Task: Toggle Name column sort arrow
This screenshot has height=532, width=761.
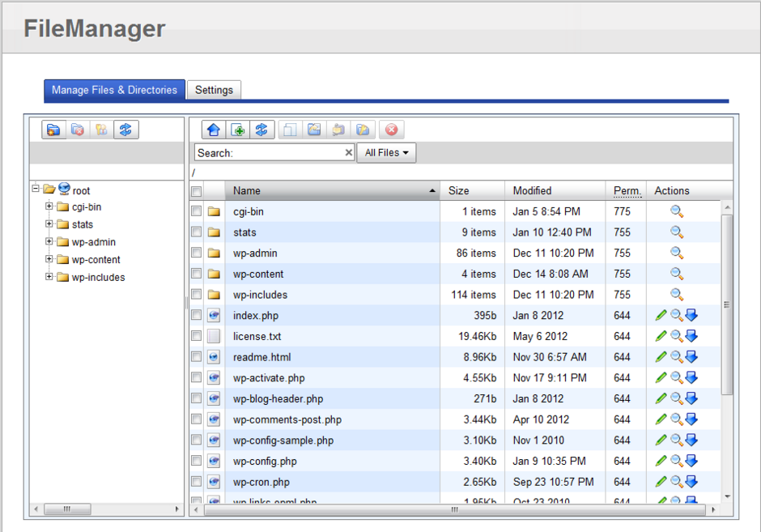Action: pyautogui.click(x=432, y=191)
